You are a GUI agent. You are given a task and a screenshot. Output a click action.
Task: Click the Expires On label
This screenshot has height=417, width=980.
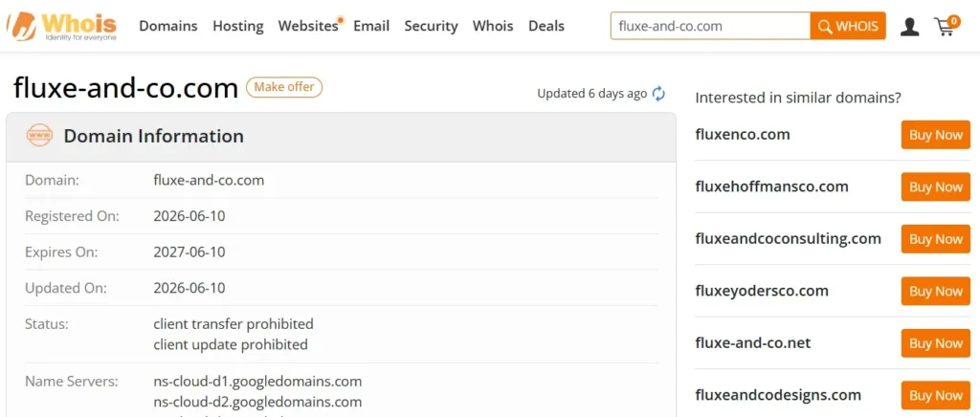click(61, 252)
